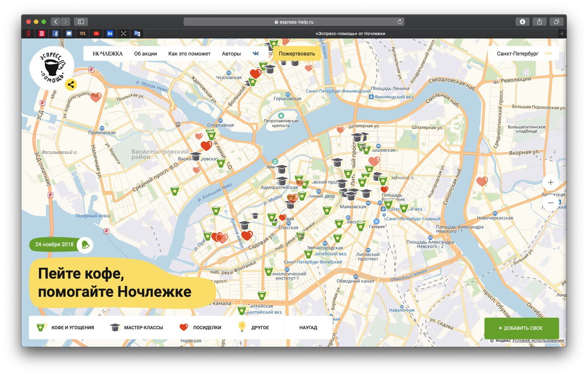Viewport: 588px width, 375px height.
Task: Click the Новочеркасская metro label
Action: tap(494, 218)
